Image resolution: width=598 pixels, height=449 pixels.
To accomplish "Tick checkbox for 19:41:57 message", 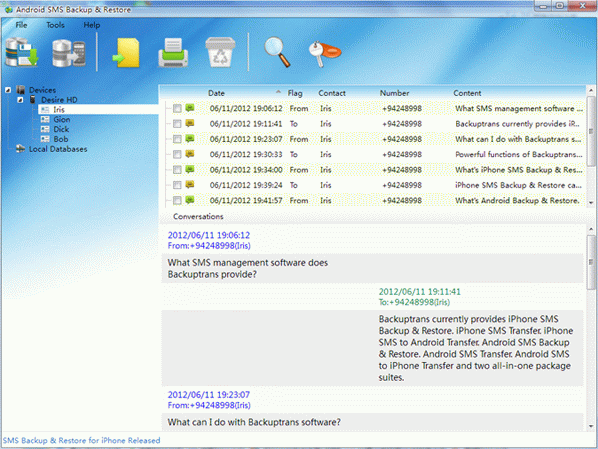I will click(x=177, y=200).
